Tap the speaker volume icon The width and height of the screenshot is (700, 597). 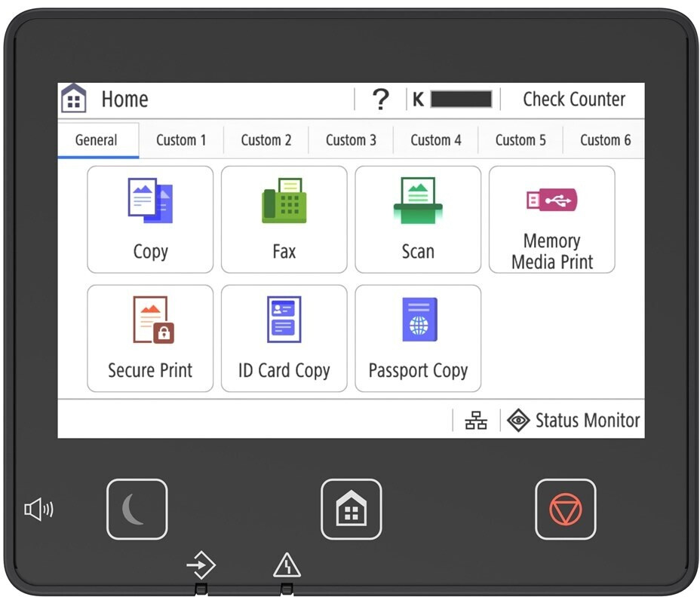point(38,510)
